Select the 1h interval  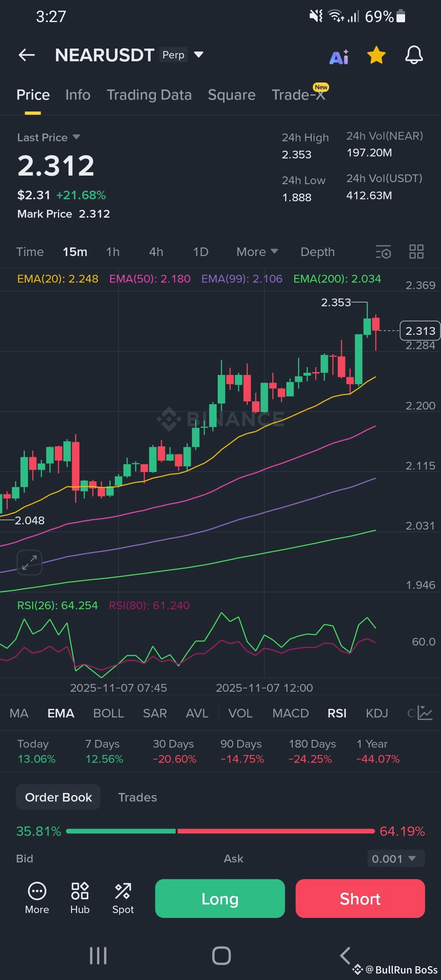(113, 252)
